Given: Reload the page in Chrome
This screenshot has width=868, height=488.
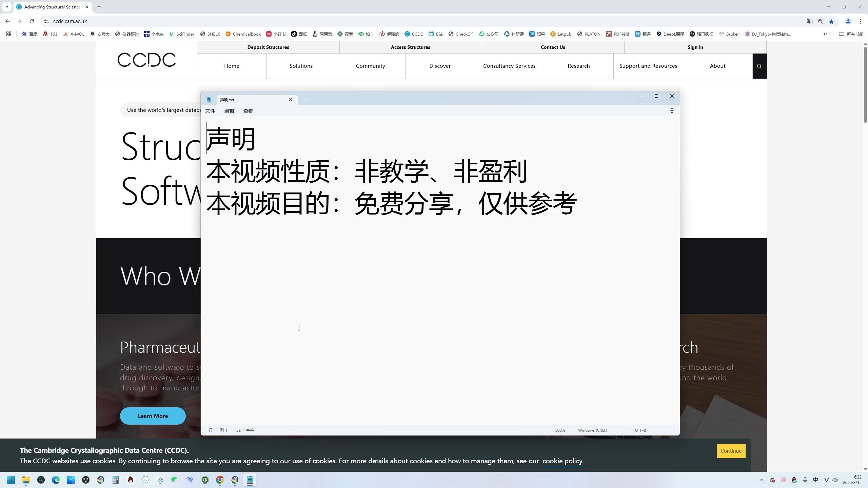Looking at the screenshot, I should point(32,21).
